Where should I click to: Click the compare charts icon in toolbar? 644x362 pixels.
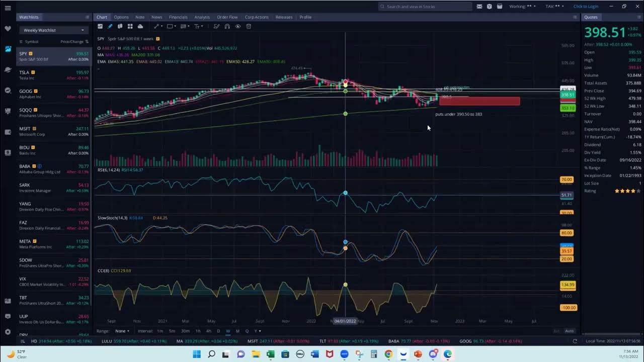point(120,26)
